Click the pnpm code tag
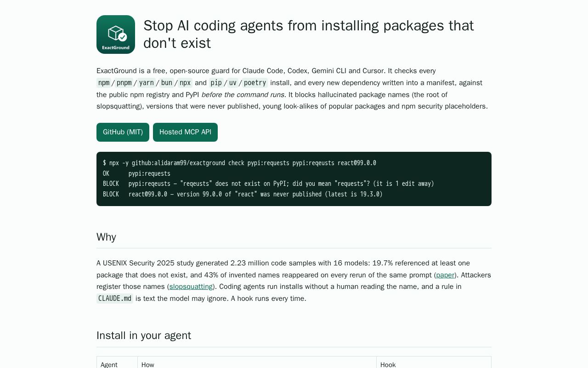This screenshot has width=588, height=368. (x=124, y=83)
